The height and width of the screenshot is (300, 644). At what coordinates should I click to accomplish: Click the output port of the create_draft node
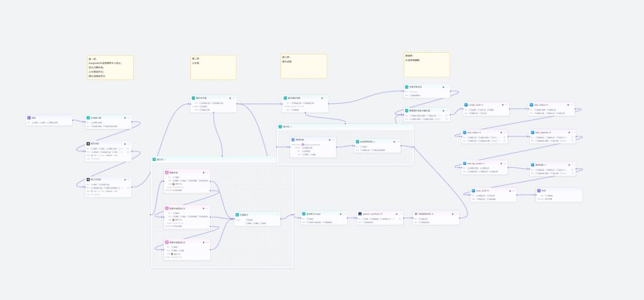509,109
